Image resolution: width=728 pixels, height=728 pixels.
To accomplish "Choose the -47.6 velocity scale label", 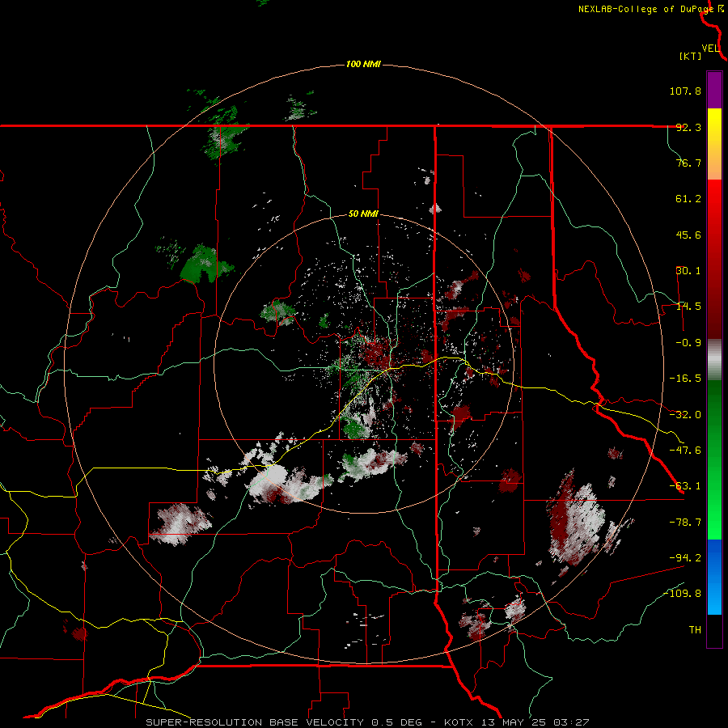I will (685, 451).
